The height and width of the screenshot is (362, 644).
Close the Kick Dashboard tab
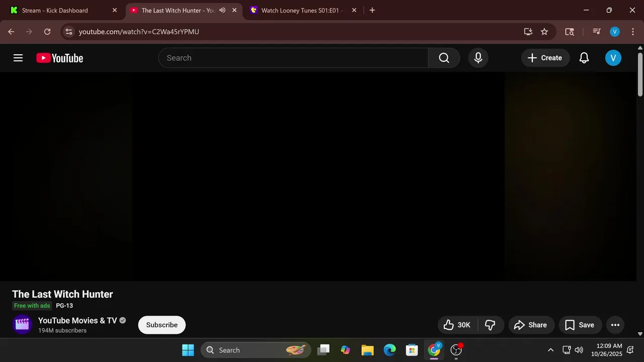[114, 10]
